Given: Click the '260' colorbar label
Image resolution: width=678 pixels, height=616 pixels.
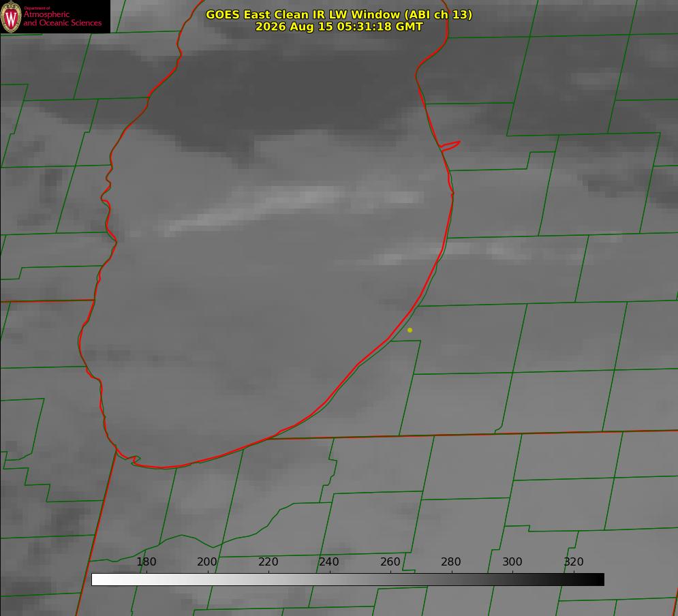Looking at the screenshot, I should (x=390, y=561).
